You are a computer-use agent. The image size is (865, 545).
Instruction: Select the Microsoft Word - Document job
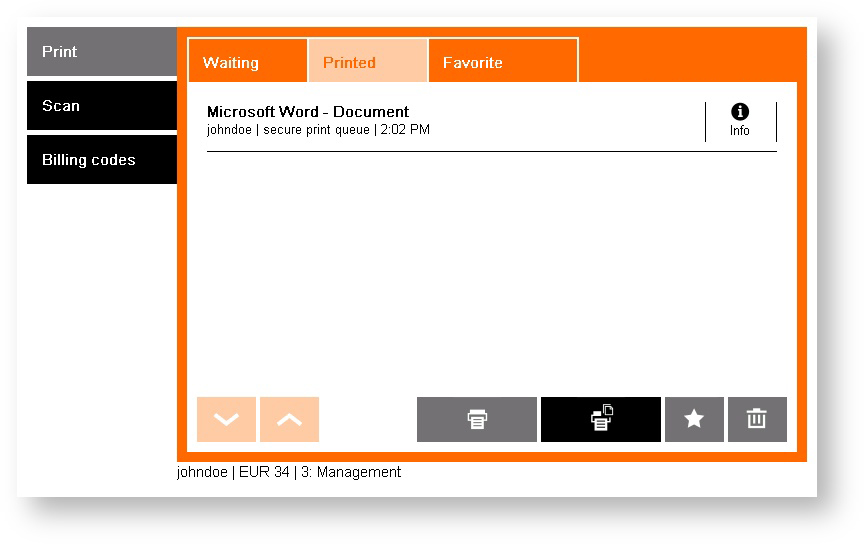tap(308, 112)
